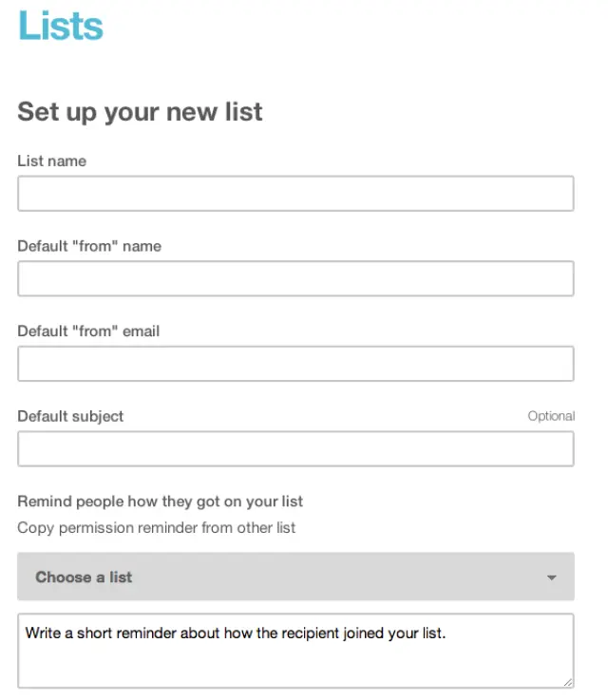Screen dimensions: 608x700
Task: Click into the Default subject field
Action: pos(295,449)
